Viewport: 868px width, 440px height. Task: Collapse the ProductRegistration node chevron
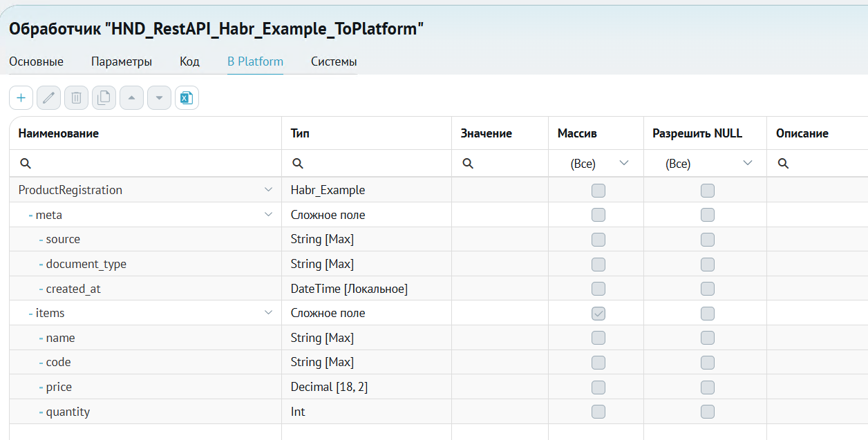click(x=268, y=190)
